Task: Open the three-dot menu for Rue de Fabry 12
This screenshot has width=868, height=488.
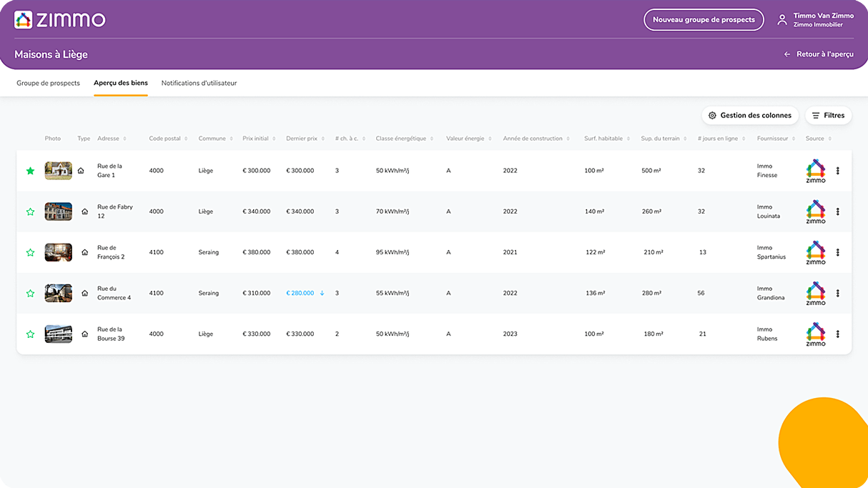Action: point(837,211)
